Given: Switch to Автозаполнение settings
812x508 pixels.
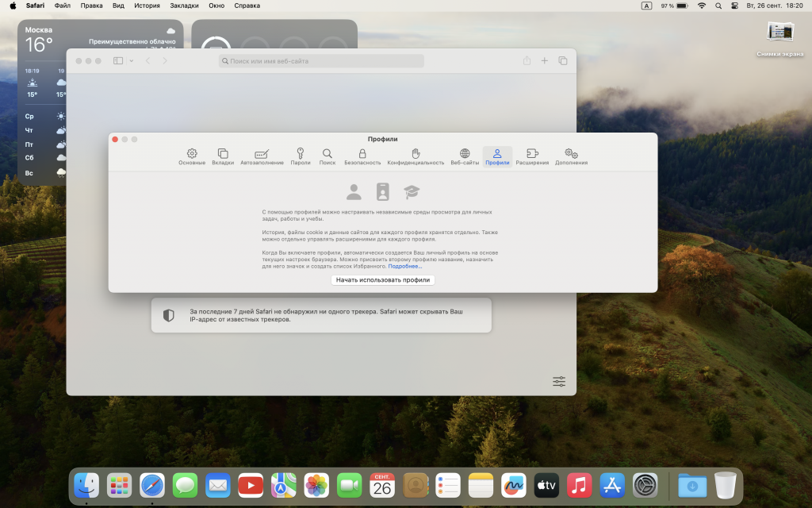Looking at the screenshot, I should tap(262, 156).
